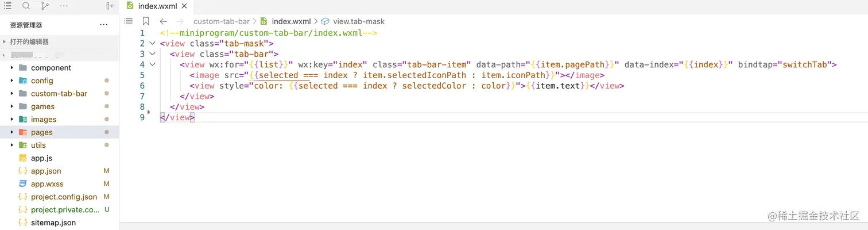This screenshot has height=230, width=868.
Task: Open more options next to 资源管理器
Action: pyautogui.click(x=103, y=25)
